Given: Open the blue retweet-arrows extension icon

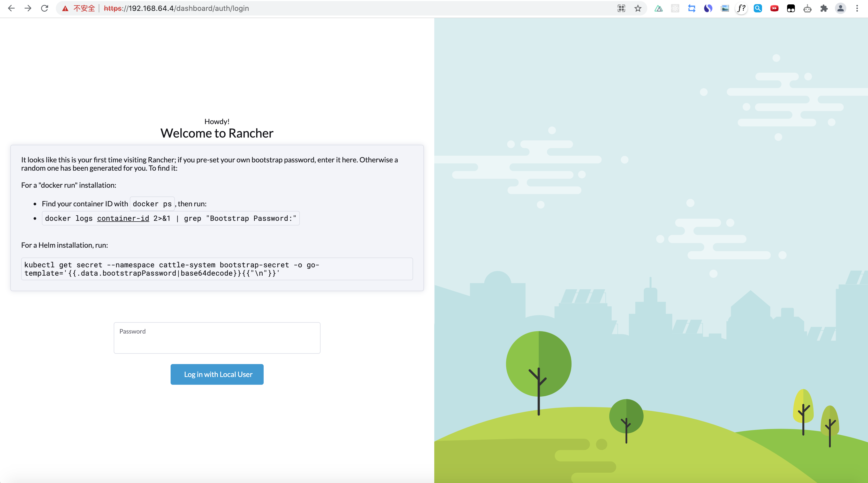Looking at the screenshot, I should pos(691,9).
